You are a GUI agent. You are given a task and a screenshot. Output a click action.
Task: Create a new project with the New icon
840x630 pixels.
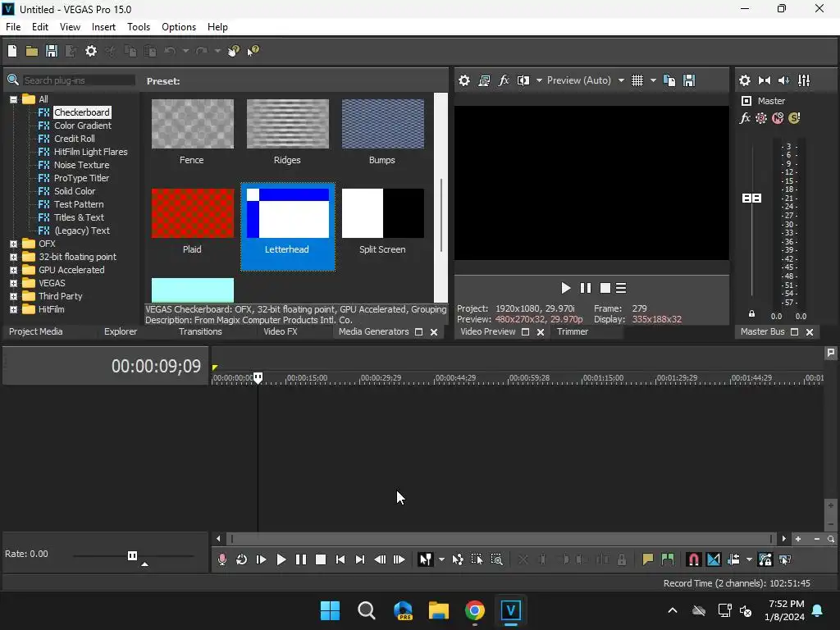[x=12, y=51]
